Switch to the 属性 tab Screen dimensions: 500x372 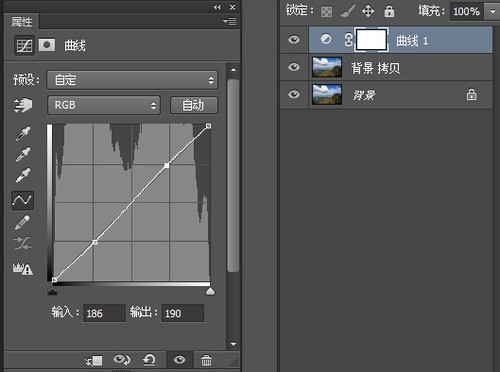click(x=22, y=22)
